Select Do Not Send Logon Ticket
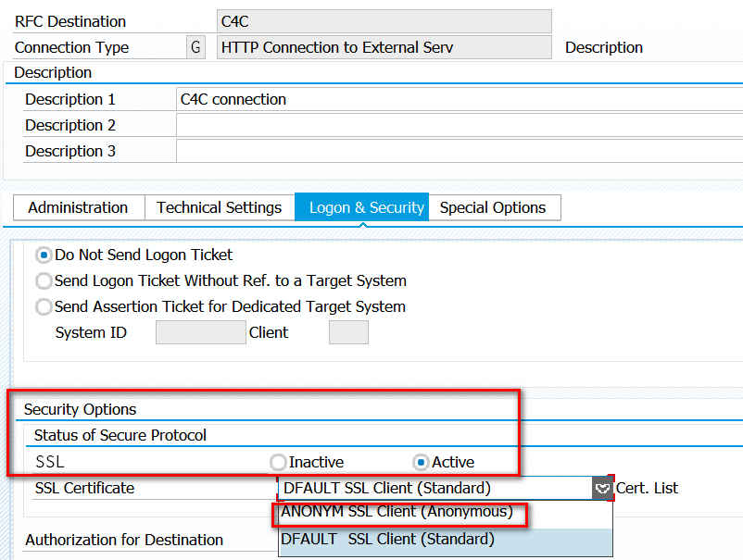 [44, 255]
